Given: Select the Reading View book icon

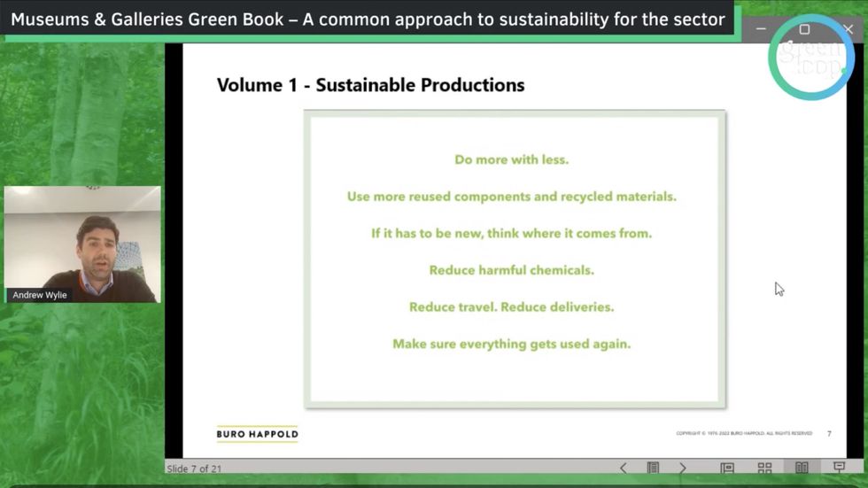Looking at the screenshot, I should pos(802,469).
